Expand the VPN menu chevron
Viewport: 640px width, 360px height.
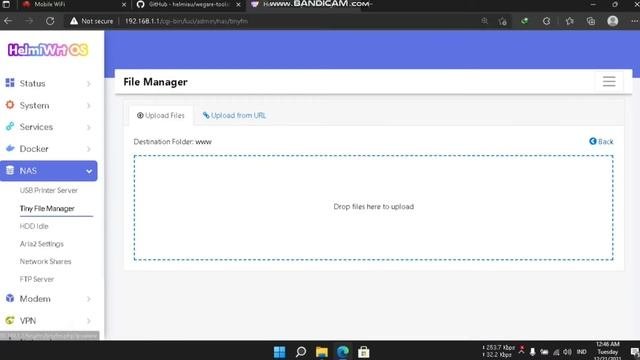[89, 321]
